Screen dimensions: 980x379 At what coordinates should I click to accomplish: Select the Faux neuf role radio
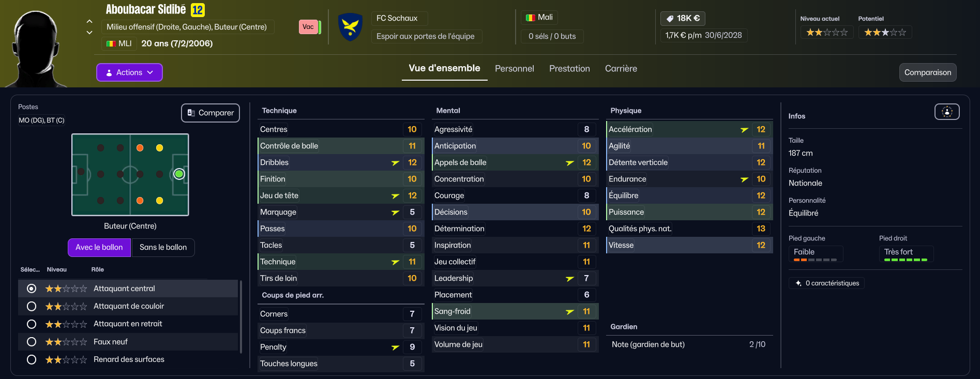pos(32,342)
